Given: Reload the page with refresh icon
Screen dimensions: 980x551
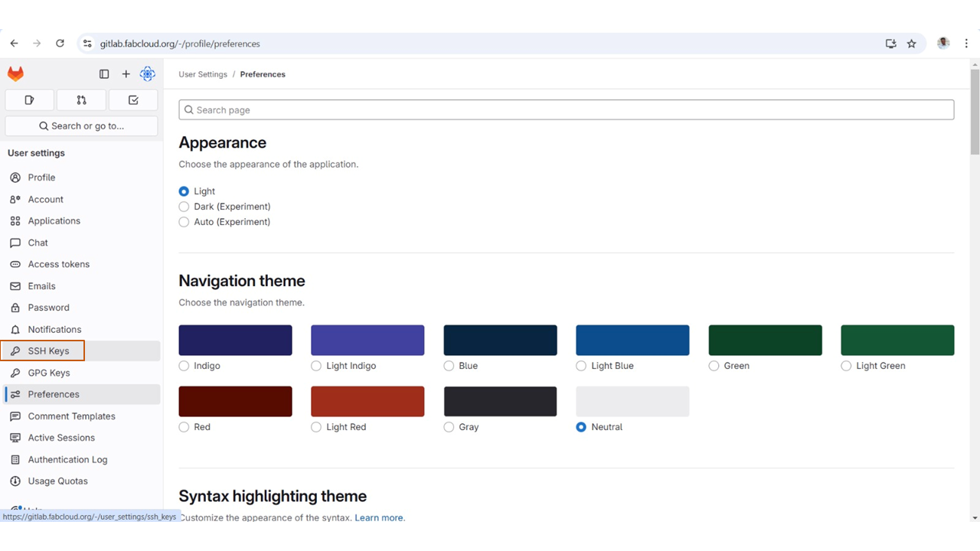Looking at the screenshot, I should 60,44.
